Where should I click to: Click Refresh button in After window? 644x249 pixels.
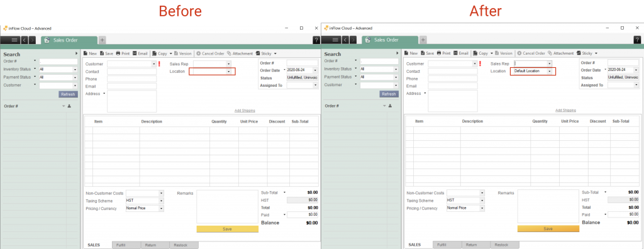(x=389, y=94)
